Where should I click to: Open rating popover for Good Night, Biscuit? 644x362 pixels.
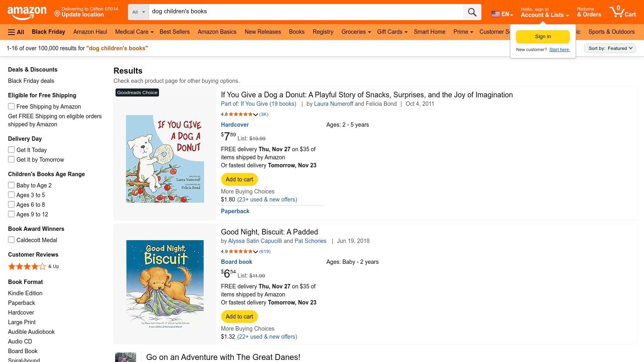click(x=255, y=252)
